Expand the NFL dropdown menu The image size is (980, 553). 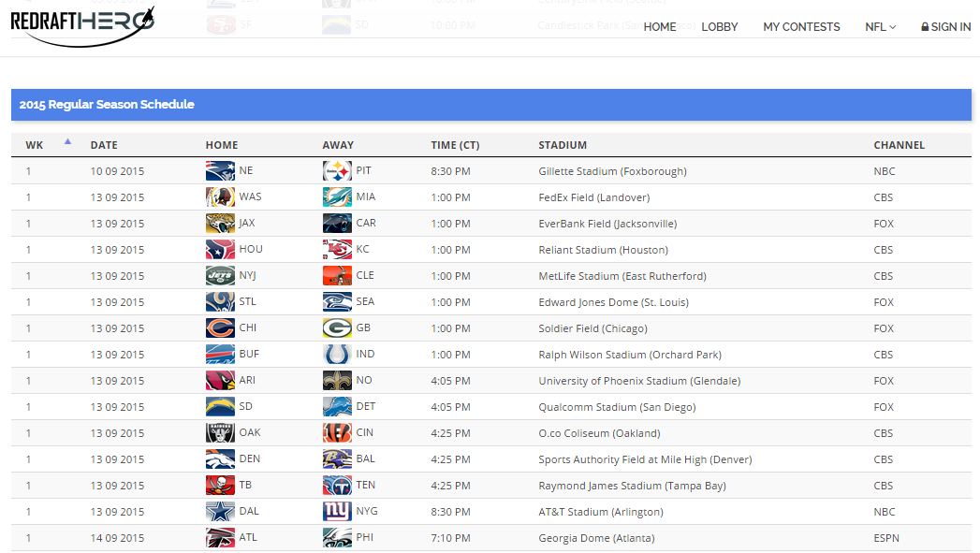coord(880,27)
